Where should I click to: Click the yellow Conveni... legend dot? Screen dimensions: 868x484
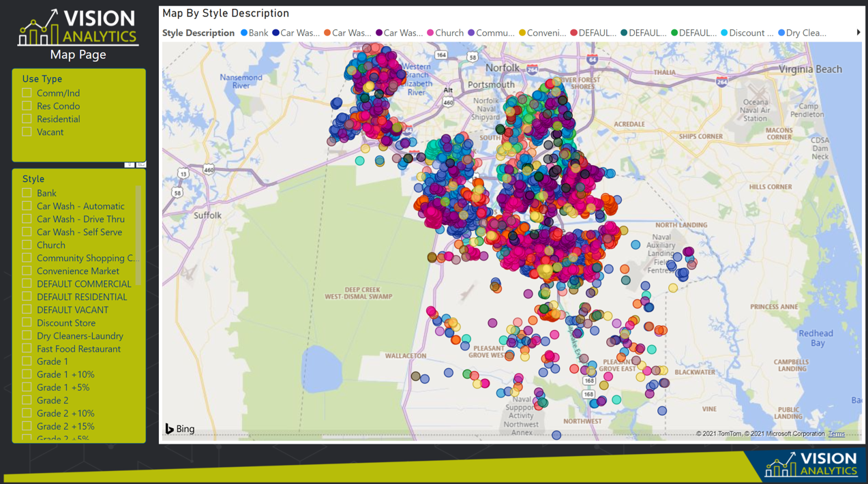pos(522,33)
